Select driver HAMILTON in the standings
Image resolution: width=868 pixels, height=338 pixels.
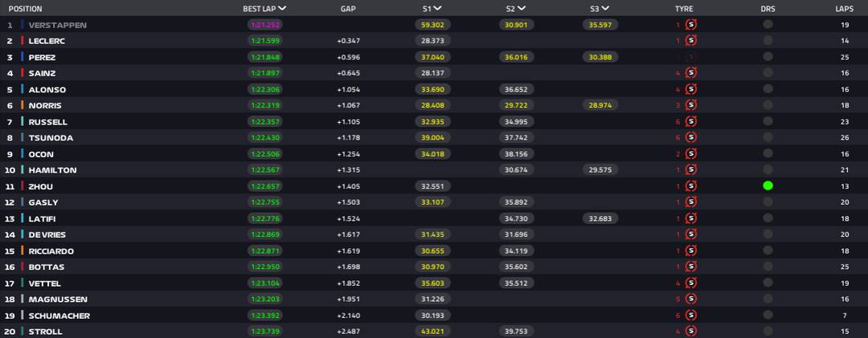pos(52,170)
